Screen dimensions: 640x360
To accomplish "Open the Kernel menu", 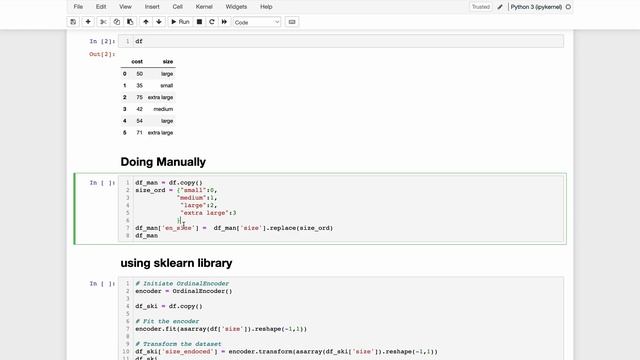I will click(204, 7).
